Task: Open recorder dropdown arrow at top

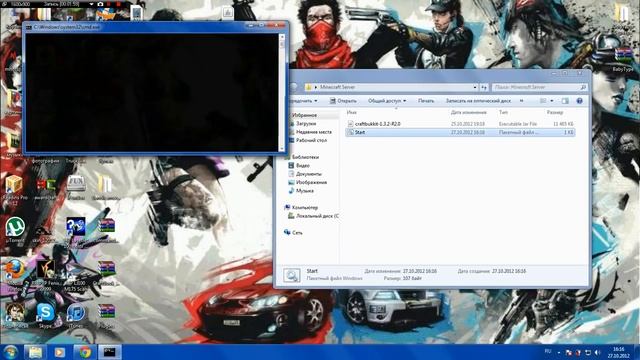Action: tap(91, 4)
